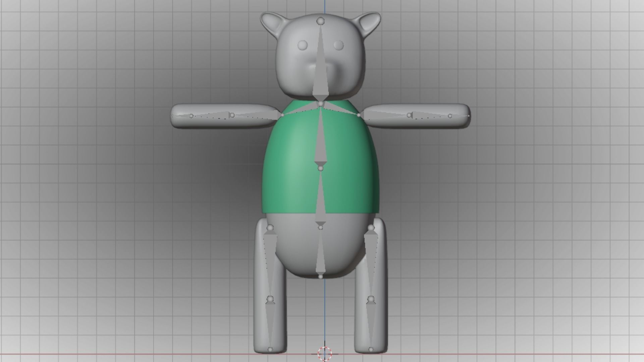This screenshot has height=362, width=644.
Task: Click the joint sphere atop the head
Action: [x=321, y=21]
